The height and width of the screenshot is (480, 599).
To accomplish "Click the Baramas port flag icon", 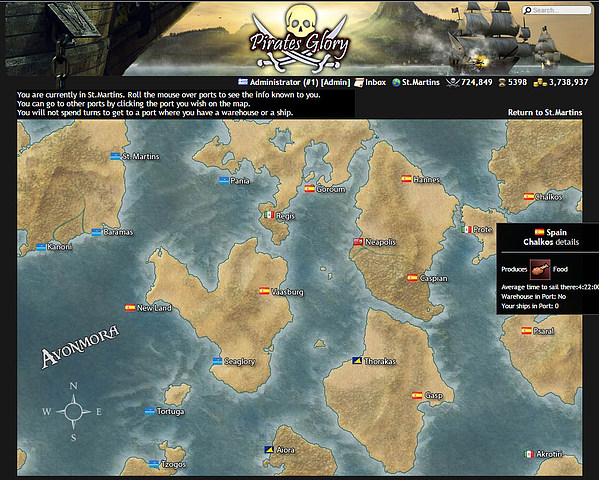I will coord(97,232).
